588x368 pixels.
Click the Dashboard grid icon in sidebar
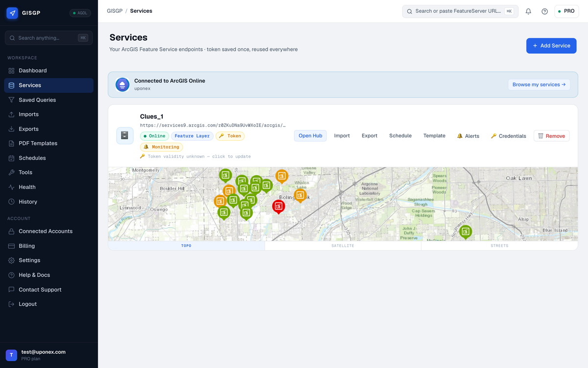(x=12, y=71)
